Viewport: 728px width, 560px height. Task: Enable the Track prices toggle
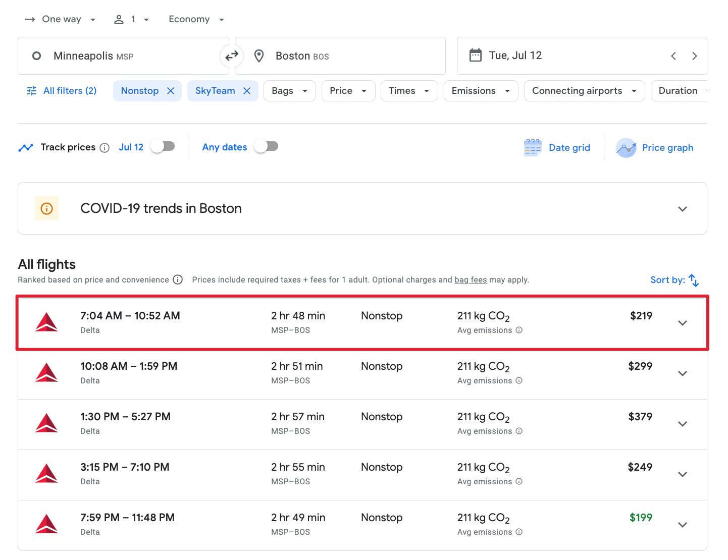(163, 146)
